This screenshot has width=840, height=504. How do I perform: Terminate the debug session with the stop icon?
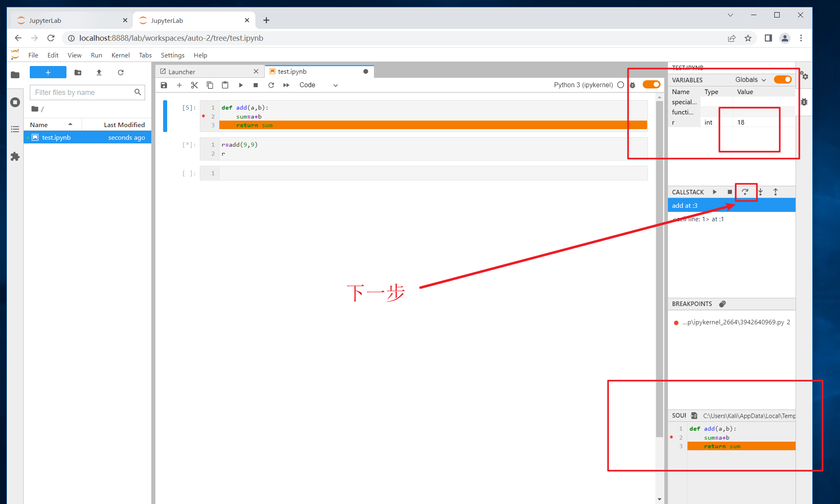pyautogui.click(x=729, y=192)
